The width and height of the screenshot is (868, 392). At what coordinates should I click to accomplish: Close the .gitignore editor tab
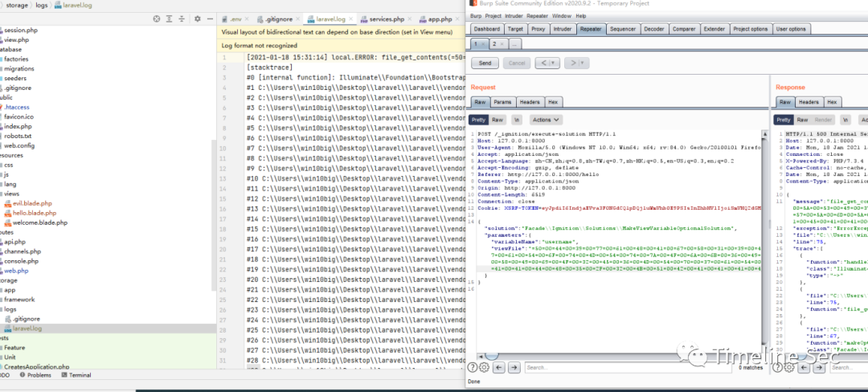(x=298, y=19)
